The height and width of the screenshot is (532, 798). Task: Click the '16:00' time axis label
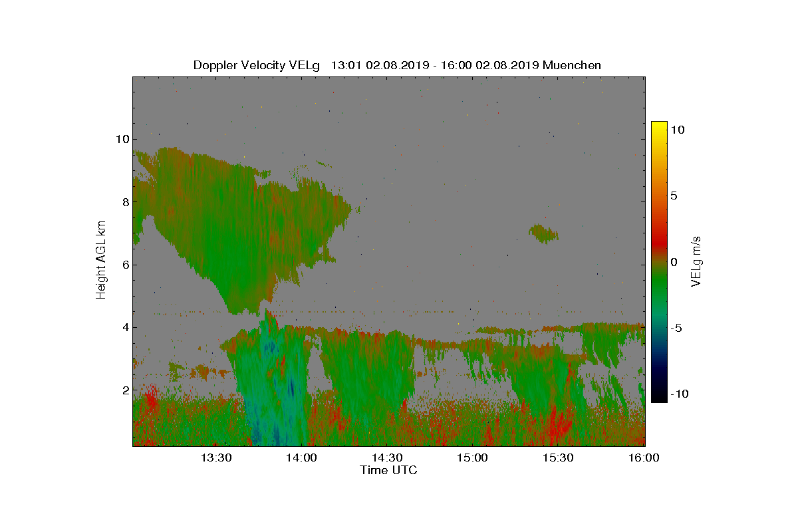click(644, 458)
